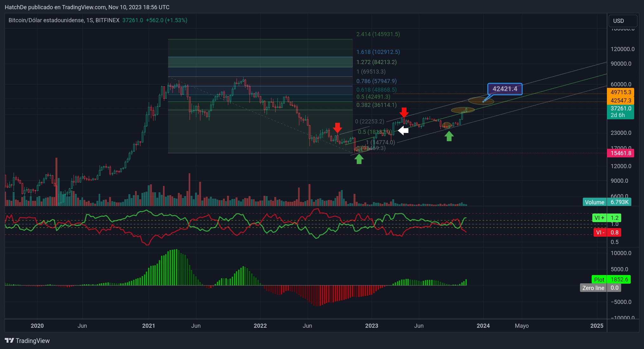
Task: Click the 23000.0 price axis label
Action: [621, 133]
